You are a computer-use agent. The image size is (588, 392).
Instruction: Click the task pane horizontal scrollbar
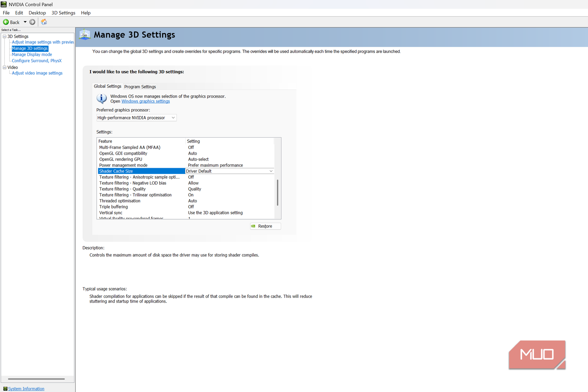click(x=36, y=379)
